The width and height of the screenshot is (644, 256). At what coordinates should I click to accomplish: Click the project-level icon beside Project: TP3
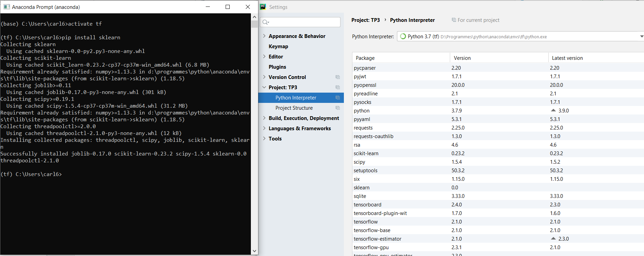click(x=338, y=87)
